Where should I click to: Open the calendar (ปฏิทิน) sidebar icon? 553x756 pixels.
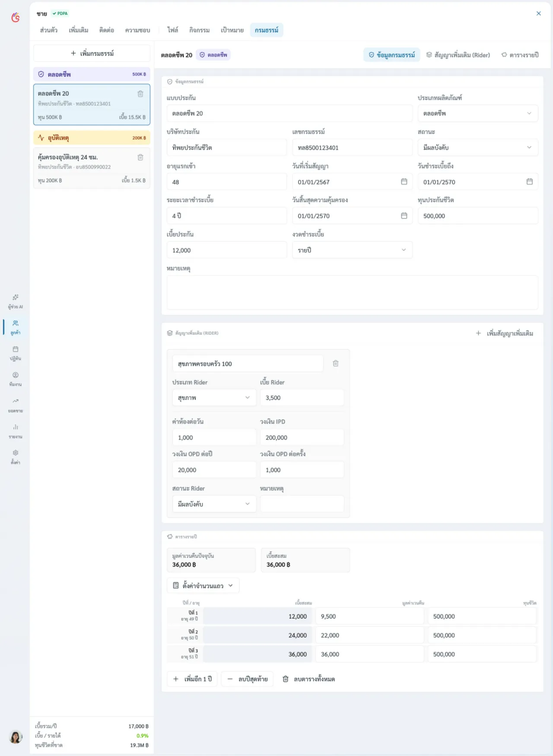[x=16, y=353]
